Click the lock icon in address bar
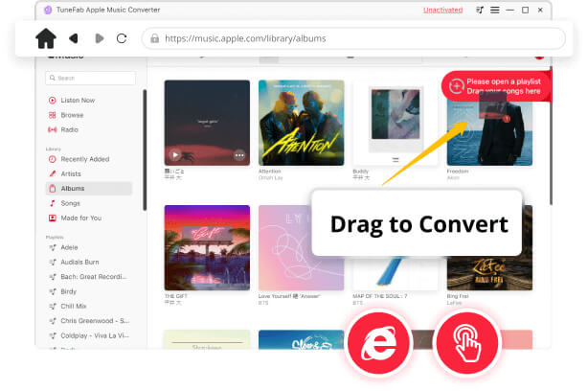This screenshot has width=588, height=391. pos(154,38)
